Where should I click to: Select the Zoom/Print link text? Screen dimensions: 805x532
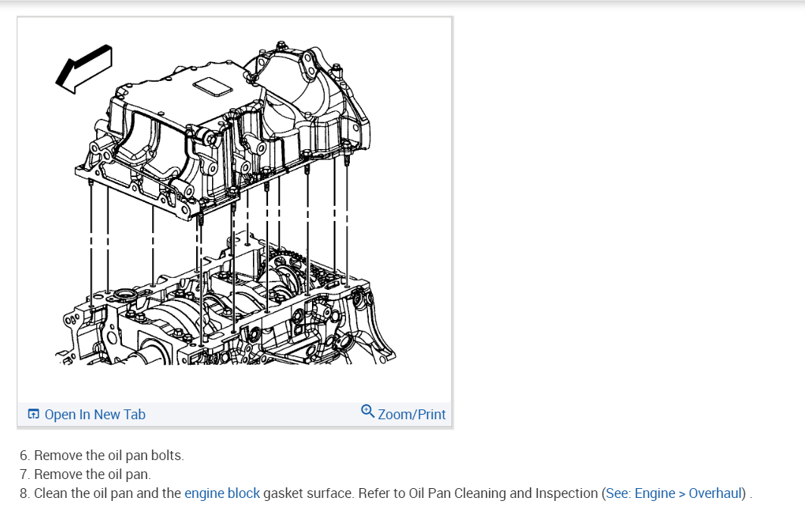(x=412, y=415)
